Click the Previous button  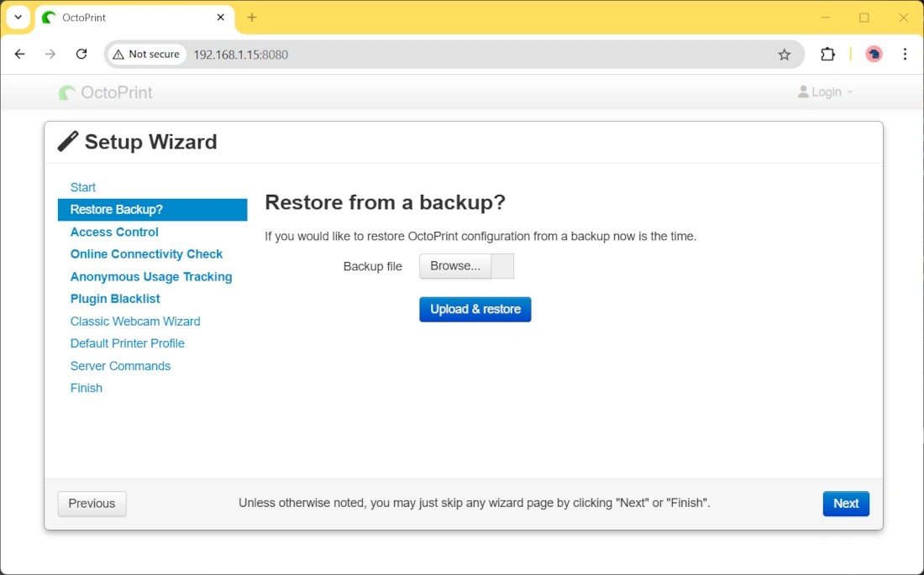click(92, 504)
